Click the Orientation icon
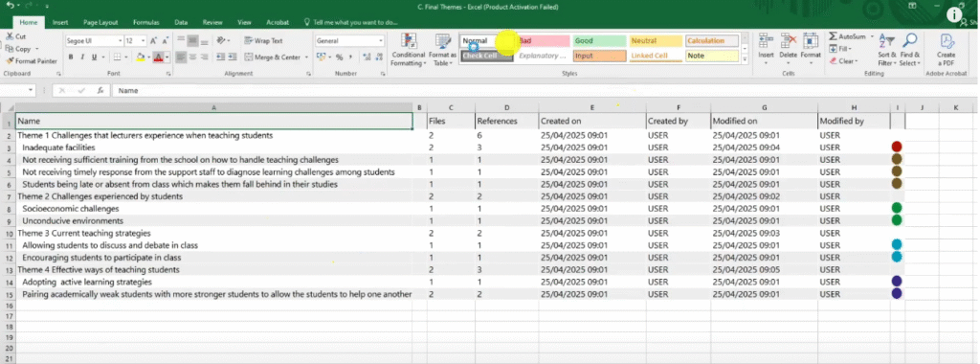 point(221,40)
